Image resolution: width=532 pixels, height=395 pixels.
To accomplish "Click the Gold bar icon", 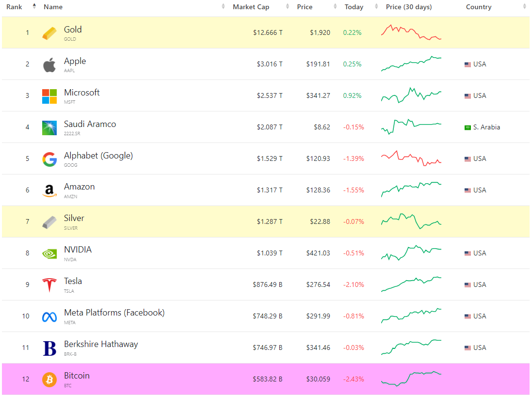I will (49, 33).
